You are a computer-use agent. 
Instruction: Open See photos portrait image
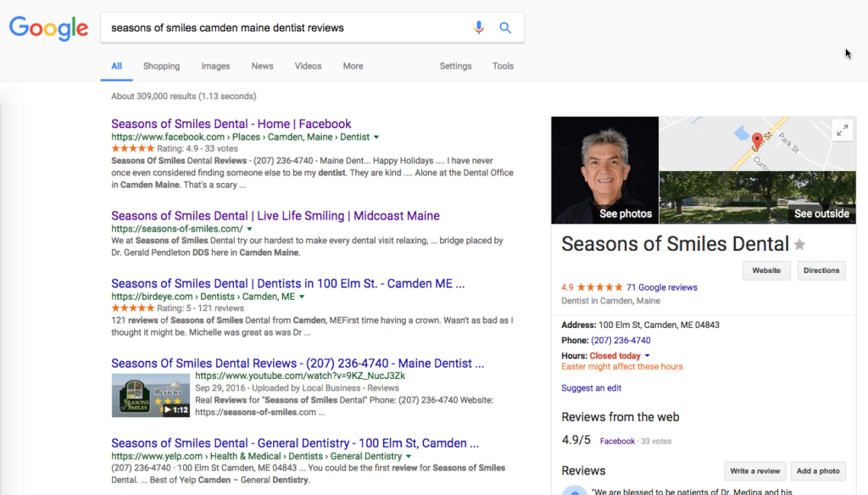click(x=605, y=170)
